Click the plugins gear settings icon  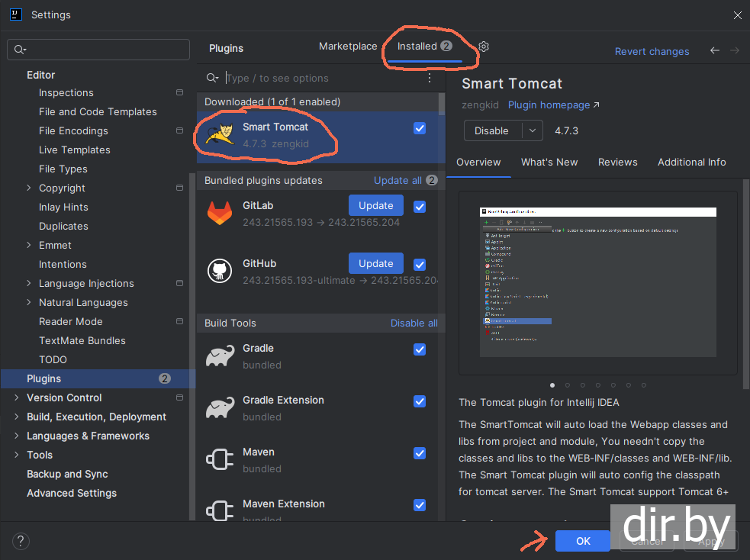pyautogui.click(x=484, y=47)
